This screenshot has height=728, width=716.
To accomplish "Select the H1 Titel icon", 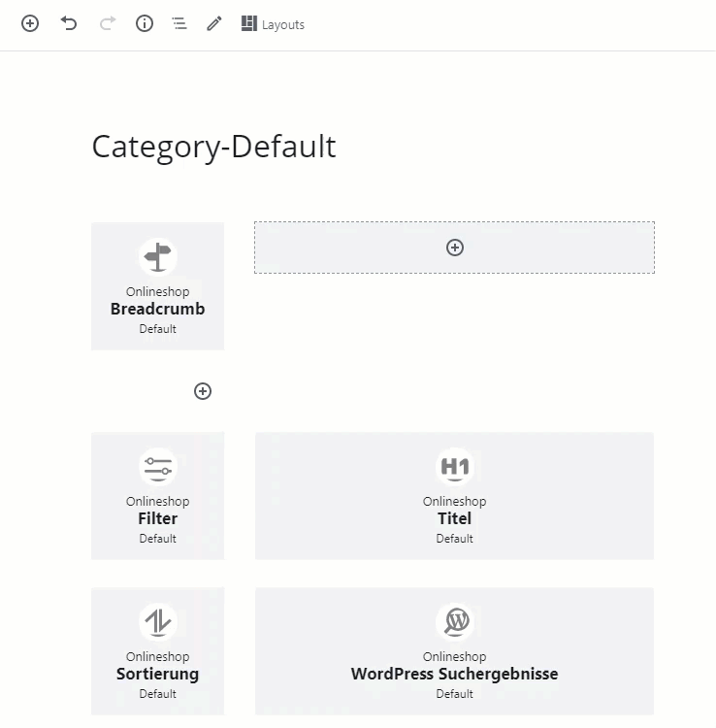I will [455, 467].
